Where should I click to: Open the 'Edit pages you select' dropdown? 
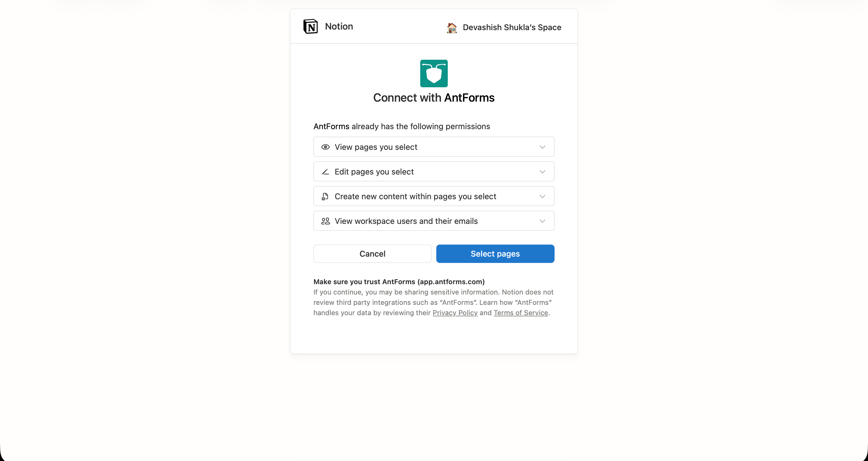542,172
